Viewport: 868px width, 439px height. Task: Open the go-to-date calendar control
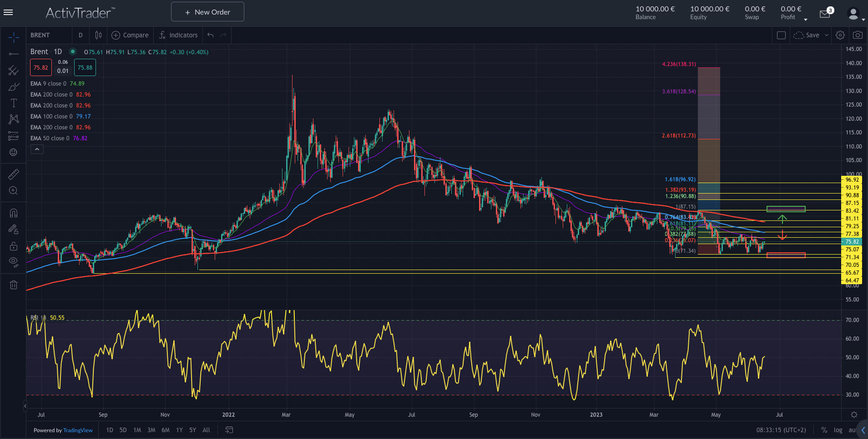(229, 429)
